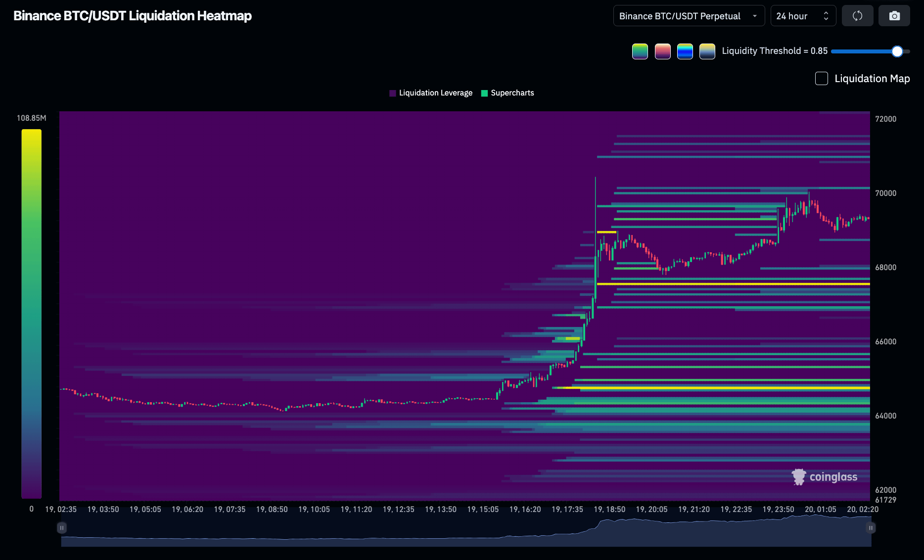The height and width of the screenshot is (560, 924).
Task: Select the pink-red color theme swatch
Action: coord(663,51)
